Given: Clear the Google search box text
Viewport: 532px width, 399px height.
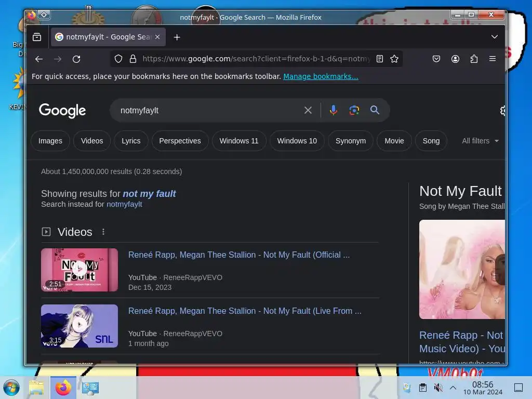Looking at the screenshot, I should pos(308,110).
